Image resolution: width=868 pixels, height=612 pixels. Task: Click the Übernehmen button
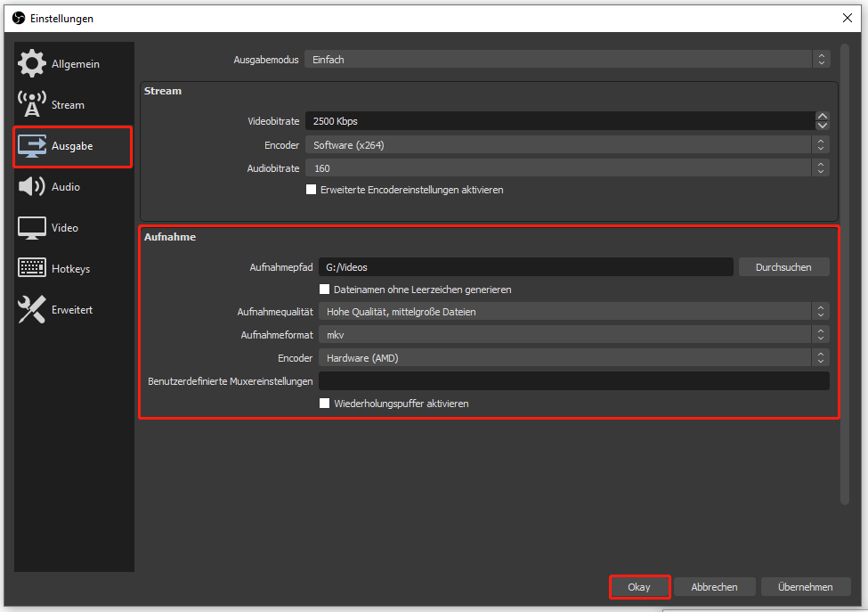806,587
